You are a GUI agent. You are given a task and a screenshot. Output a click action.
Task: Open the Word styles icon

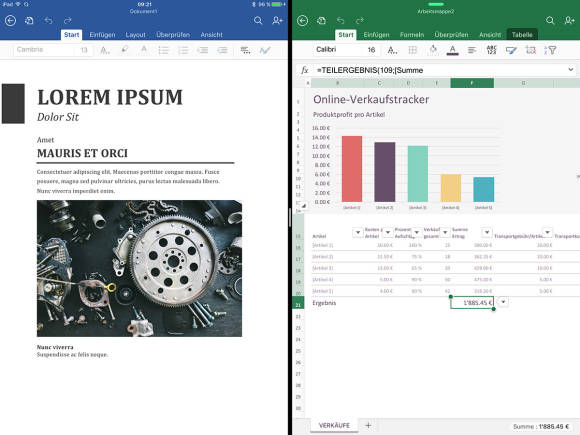(x=265, y=50)
